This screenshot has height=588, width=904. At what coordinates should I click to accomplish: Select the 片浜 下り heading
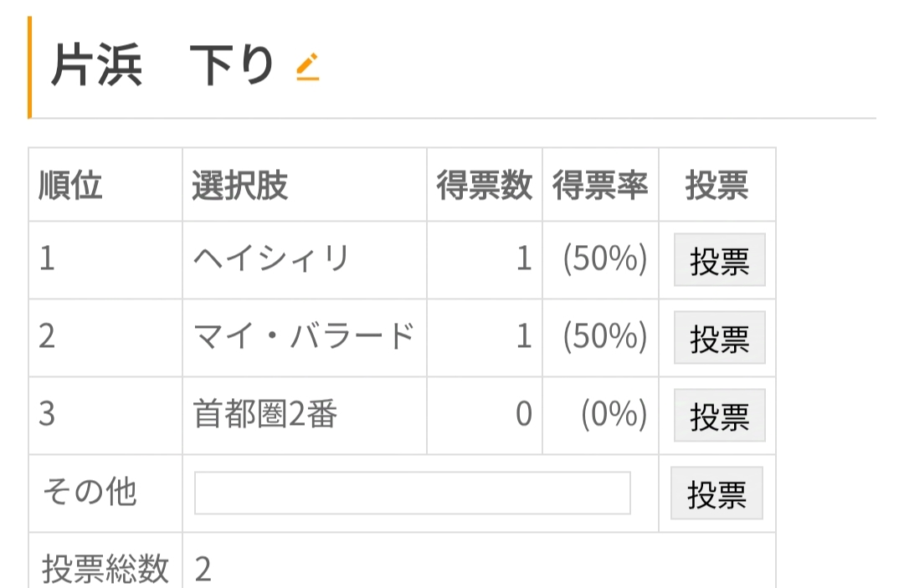(x=162, y=65)
